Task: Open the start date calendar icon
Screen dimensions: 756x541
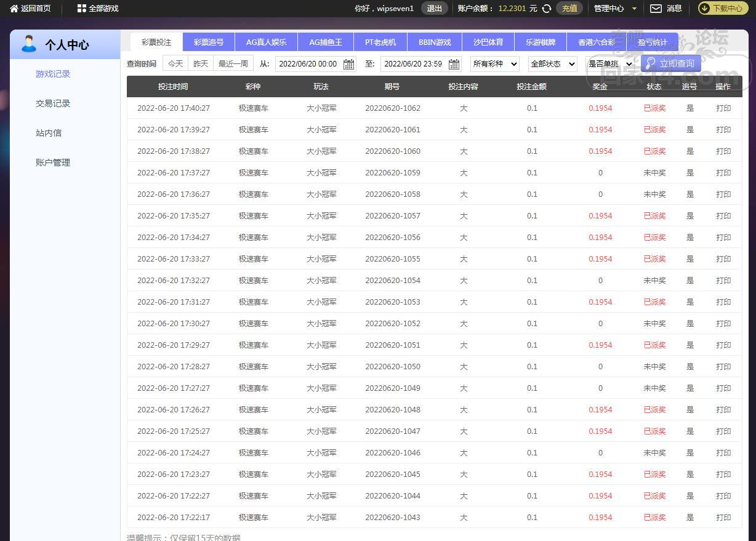Action: (x=348, y=64)
